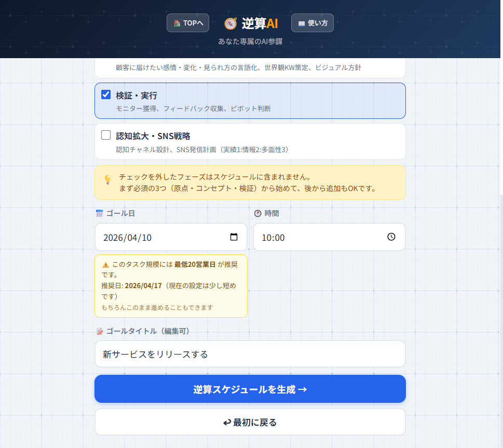The image size is (503, 448).
Task: Edit the goal title 新サービスをリリースする field
Action: coord(250,354)
